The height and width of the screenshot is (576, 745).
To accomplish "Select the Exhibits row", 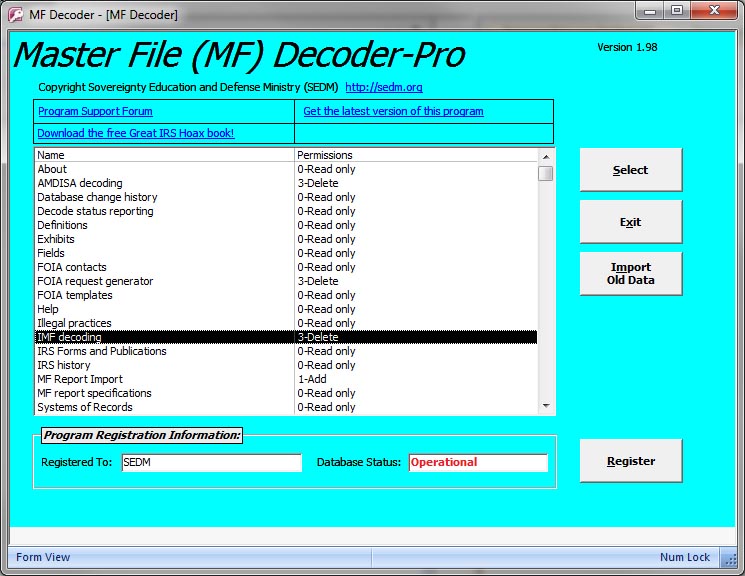I will [x=287, y=239].
